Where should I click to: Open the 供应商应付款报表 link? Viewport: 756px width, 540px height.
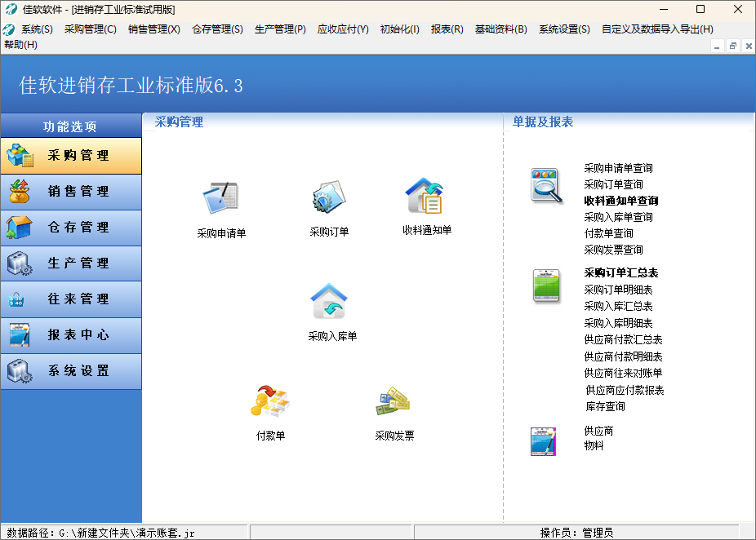pyautogui.click(x=625, y=390)
